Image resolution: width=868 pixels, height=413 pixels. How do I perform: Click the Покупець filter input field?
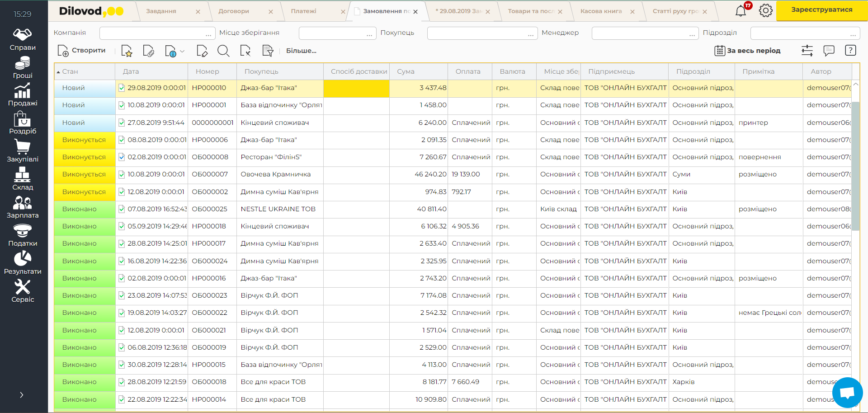tap(482, 33)
